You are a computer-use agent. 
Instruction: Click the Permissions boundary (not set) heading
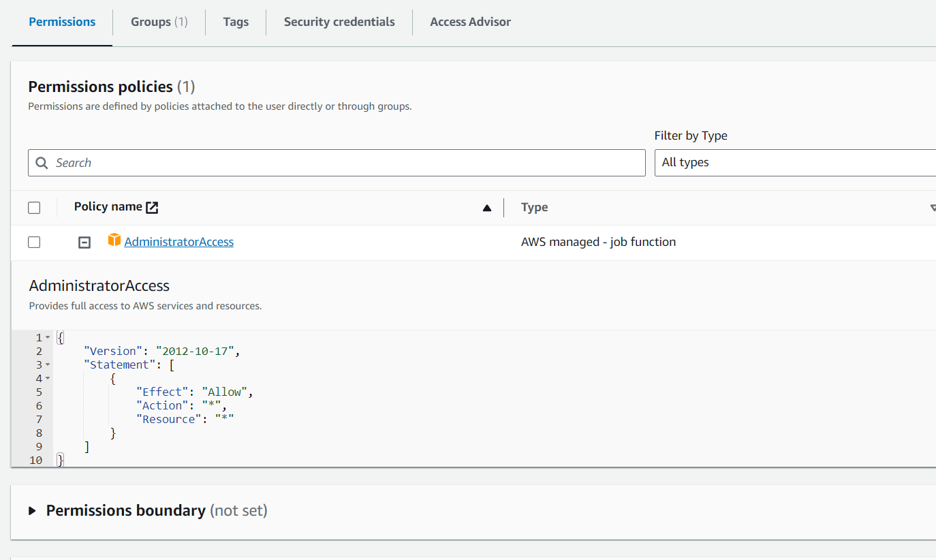pyautogui.click(x=157, y=510)
